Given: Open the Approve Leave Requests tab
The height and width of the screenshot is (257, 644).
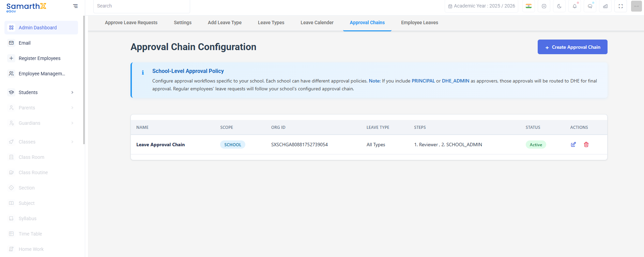Looking at the screenshot, I should point(131,22).
